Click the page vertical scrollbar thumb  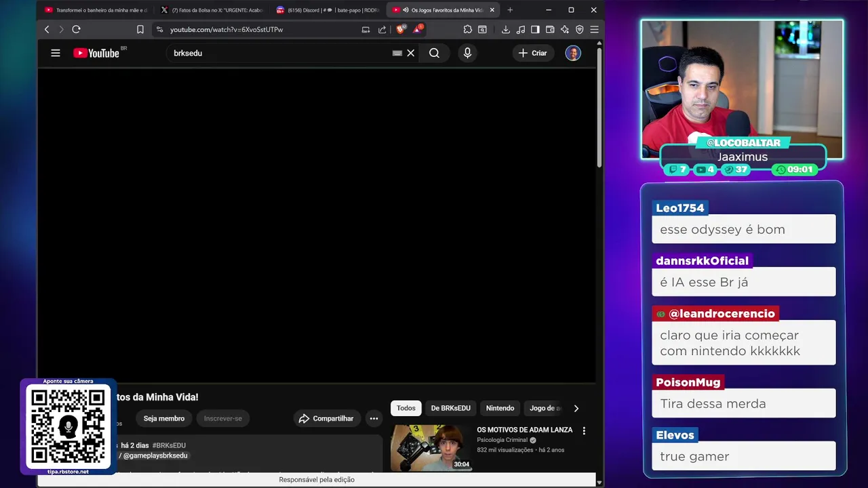click(x=599, y=107)
